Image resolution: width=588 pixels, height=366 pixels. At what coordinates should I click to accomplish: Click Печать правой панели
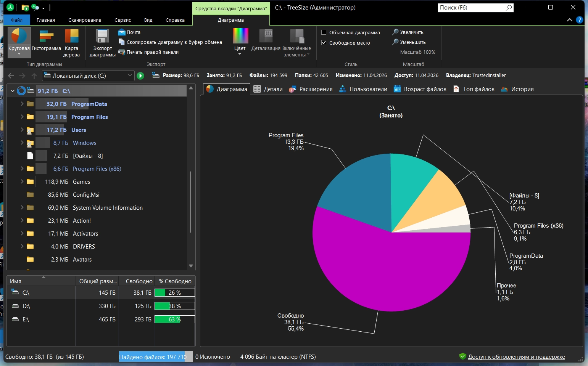pyautogui.click(x=148, y=52)
